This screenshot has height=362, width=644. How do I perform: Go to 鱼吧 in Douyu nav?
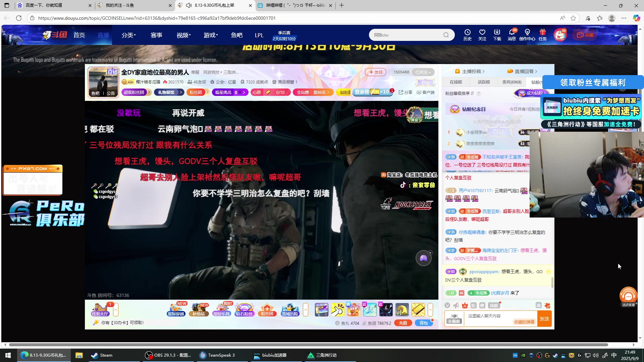[x=237, y=35]
